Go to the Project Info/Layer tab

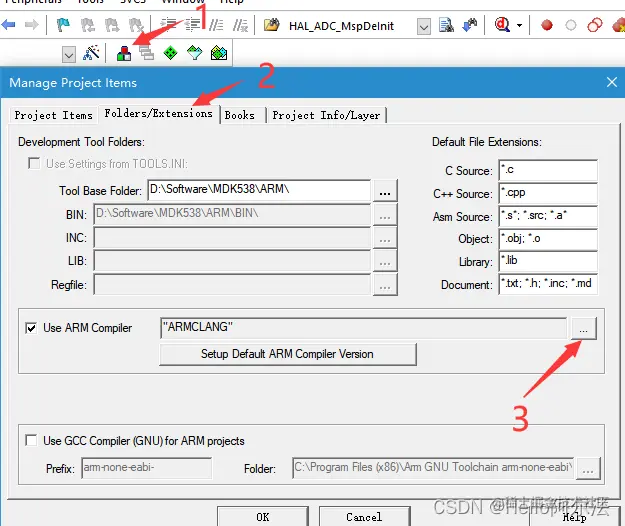click(x=326, y=115)
